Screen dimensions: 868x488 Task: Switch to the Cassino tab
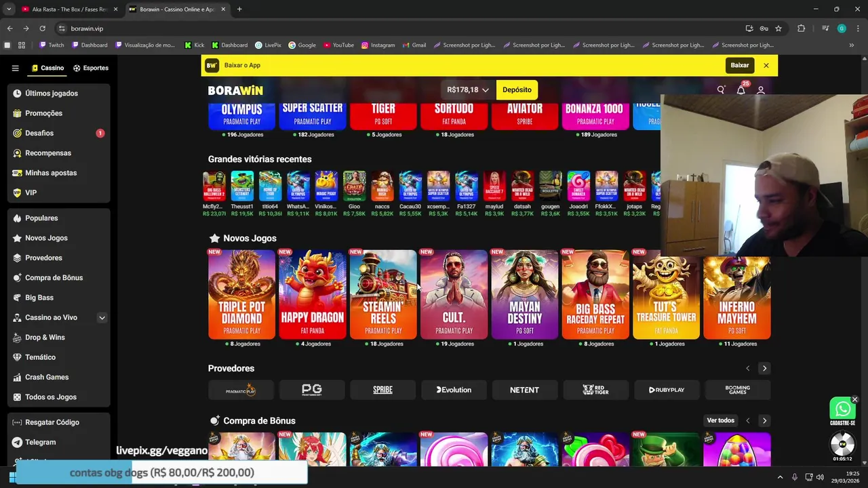tap(47, 68)
